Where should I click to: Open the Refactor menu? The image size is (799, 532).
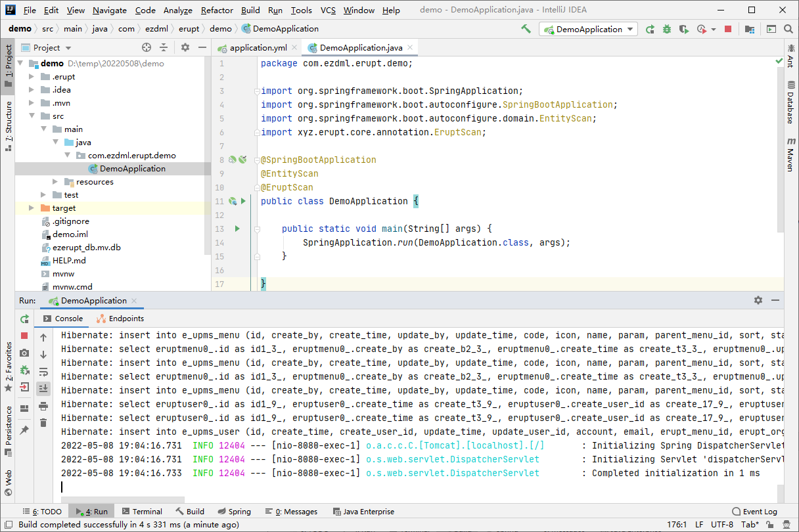click(x=217, y=10)
